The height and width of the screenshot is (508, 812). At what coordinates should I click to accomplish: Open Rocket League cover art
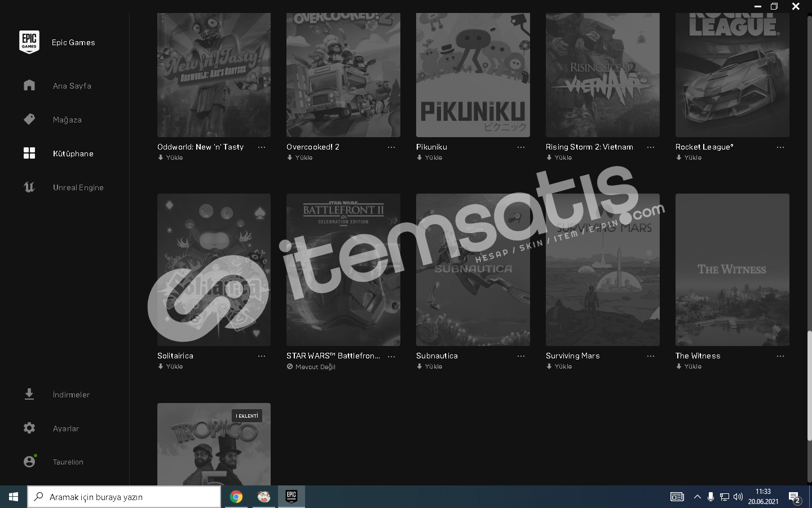tap(732, 75)
